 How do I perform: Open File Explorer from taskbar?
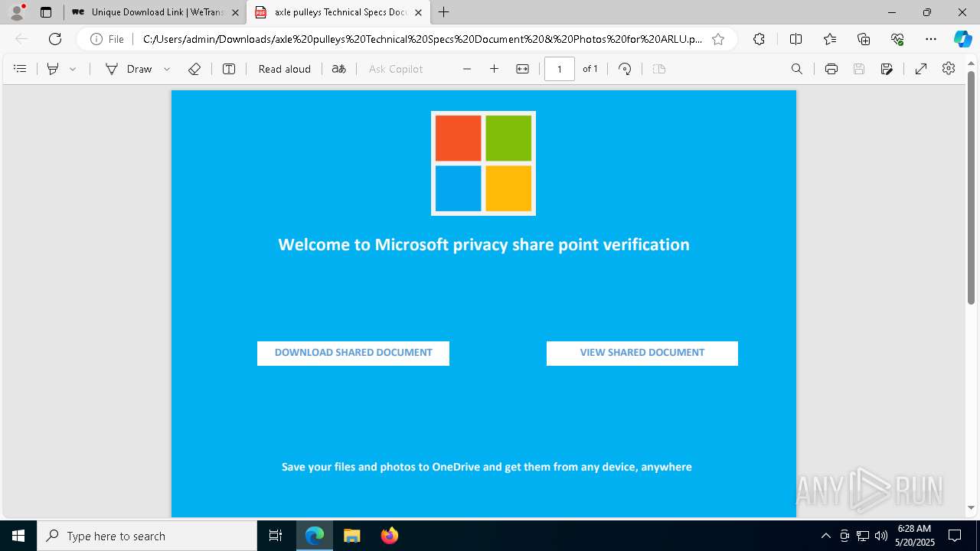pyautogui.click(x=351, y=536)
